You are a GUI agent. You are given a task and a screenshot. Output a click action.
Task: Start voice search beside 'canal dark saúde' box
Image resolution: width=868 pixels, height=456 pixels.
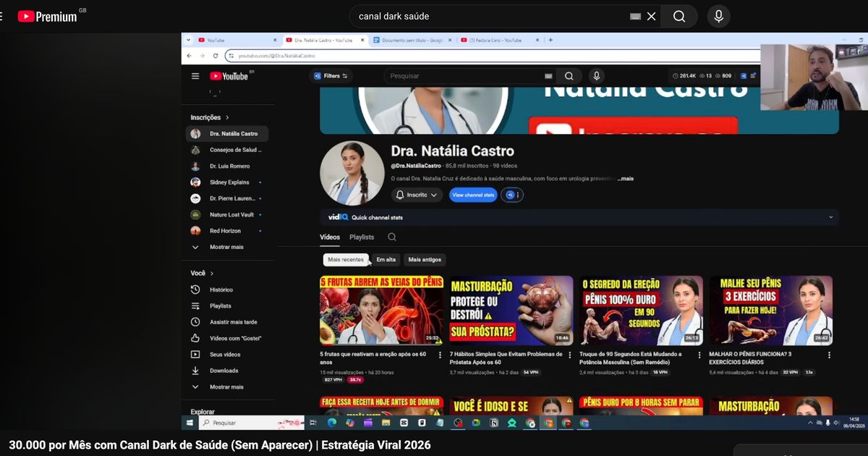click(x=718, y=16)
